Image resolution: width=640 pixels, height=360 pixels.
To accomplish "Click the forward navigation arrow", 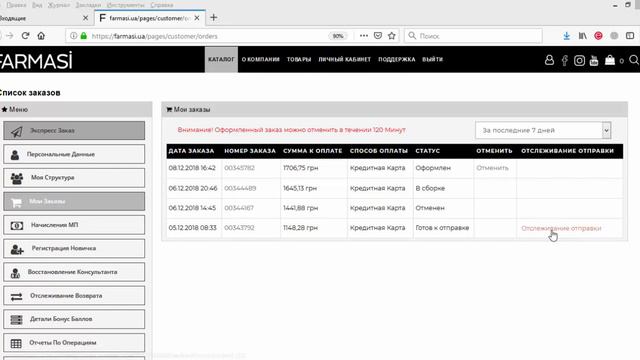I will pos(9,36).
